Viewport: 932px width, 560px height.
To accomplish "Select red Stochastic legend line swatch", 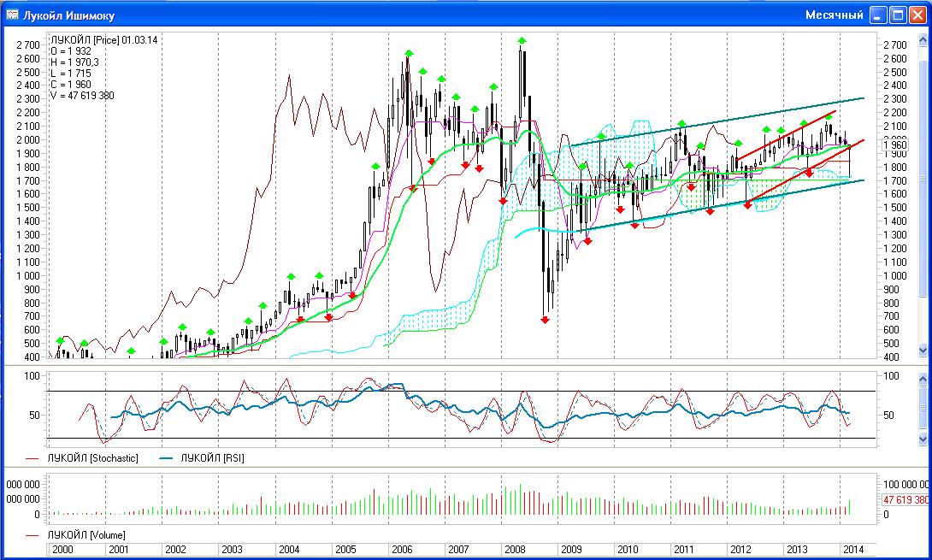I will pyautogui.click(x=34, y=458).
